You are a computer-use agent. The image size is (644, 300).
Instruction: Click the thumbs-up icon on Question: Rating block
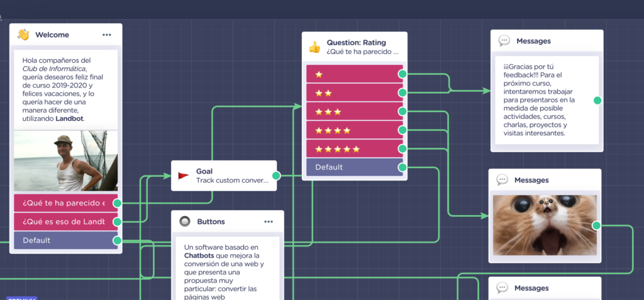tap(314, 47)
